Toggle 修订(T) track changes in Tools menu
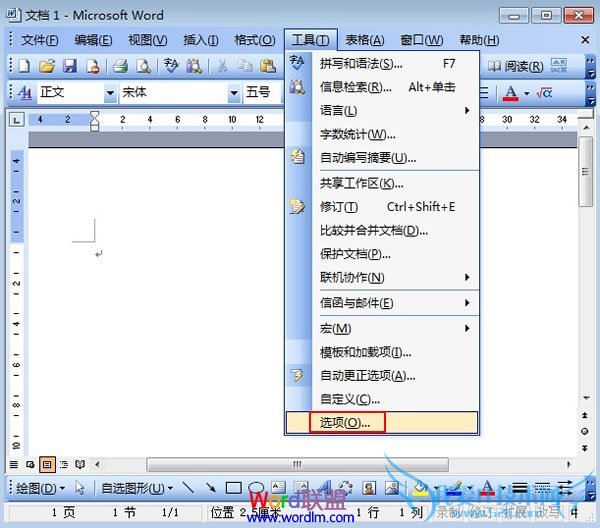Screen dimensions: 600x528 click(382, 207)
